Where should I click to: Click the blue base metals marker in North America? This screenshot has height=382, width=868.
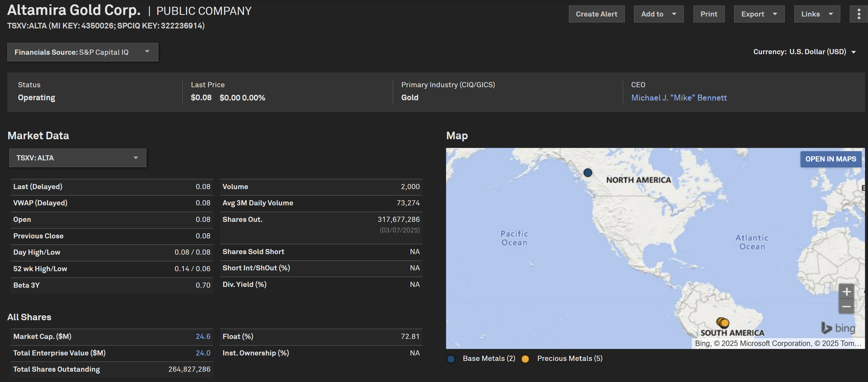588,173
